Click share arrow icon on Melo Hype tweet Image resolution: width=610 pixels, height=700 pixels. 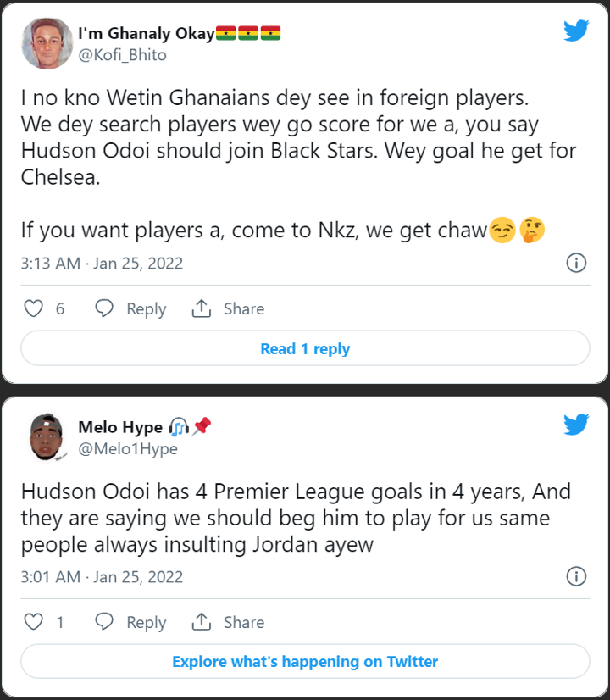tap(202, 622)
